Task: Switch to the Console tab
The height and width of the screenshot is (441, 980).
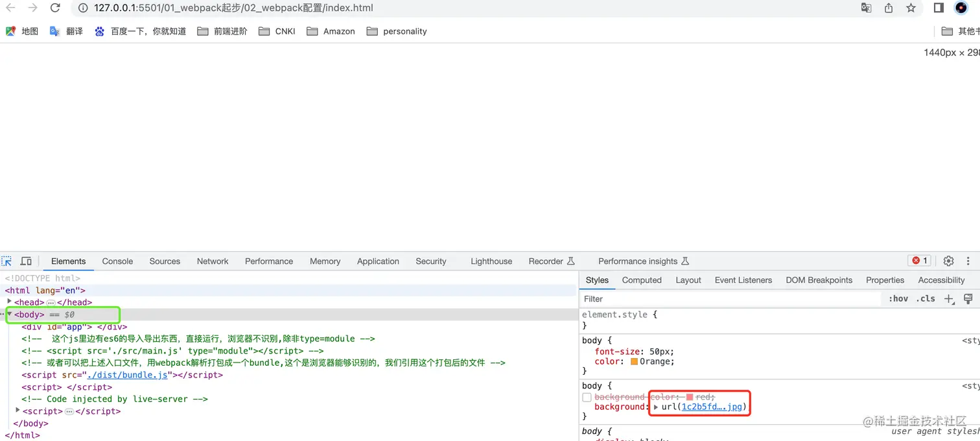Action: coord(117,261)
